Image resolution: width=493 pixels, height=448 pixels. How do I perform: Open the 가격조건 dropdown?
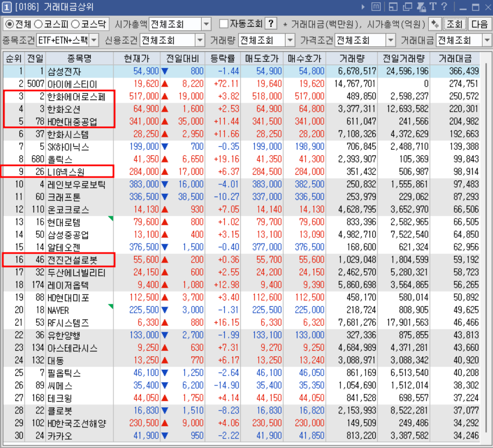click(391, 40)
